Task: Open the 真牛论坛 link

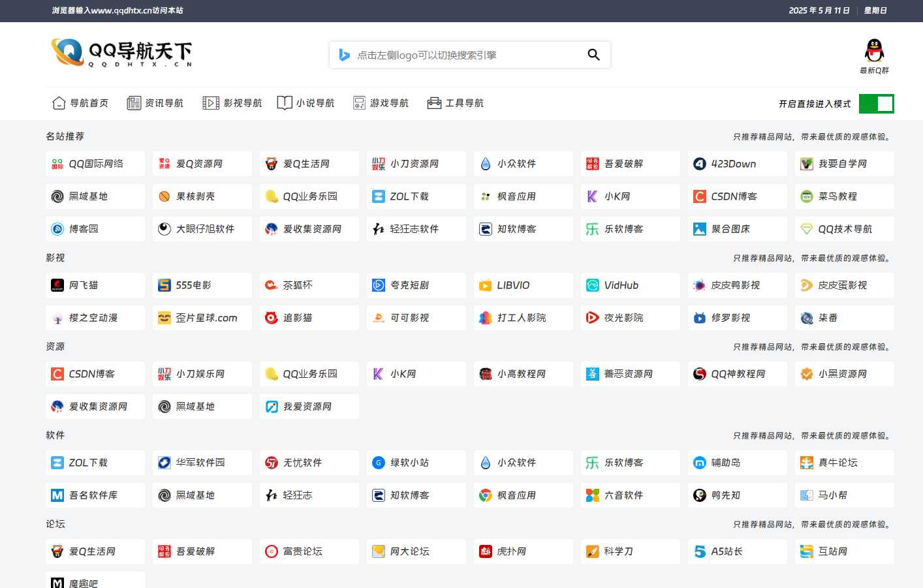Action: click(845, 463)
